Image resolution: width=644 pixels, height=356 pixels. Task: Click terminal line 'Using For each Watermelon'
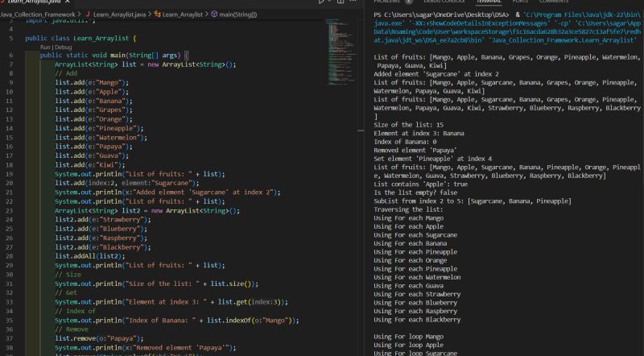(417, 277)
